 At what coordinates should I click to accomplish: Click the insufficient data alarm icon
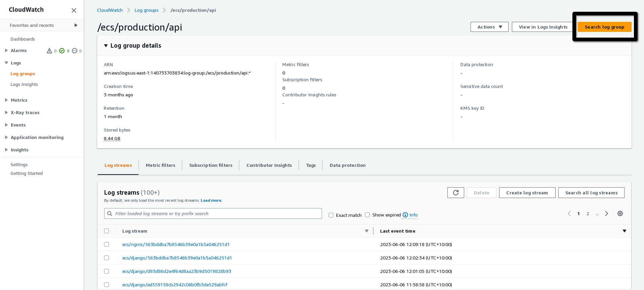coord(75,51)
